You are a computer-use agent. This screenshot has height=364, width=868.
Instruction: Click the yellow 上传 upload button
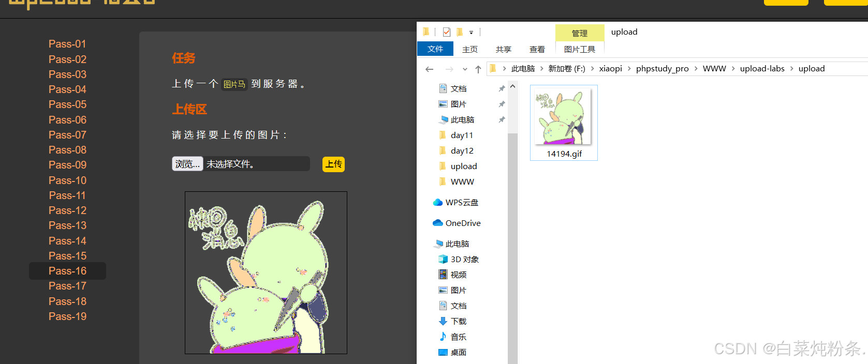click(x=333, y=164)
